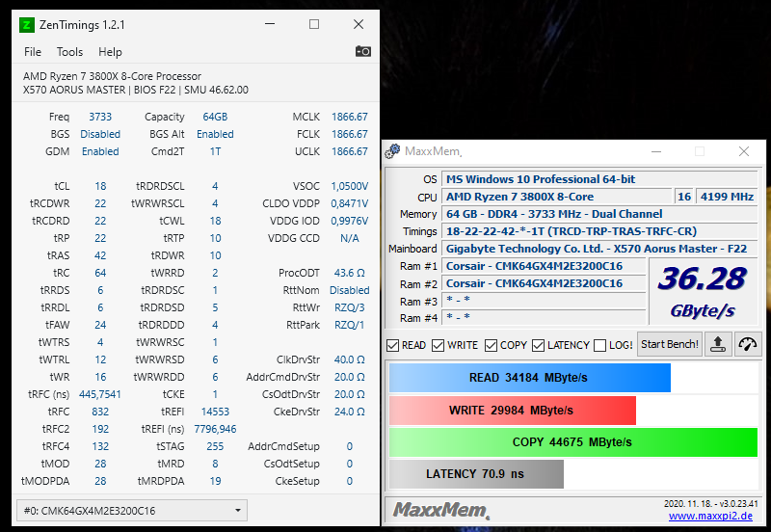Click the AMD Ryzen 7 3800X processor line
The width and height of the screenshot is (771, 532).
tap(112, 76)
